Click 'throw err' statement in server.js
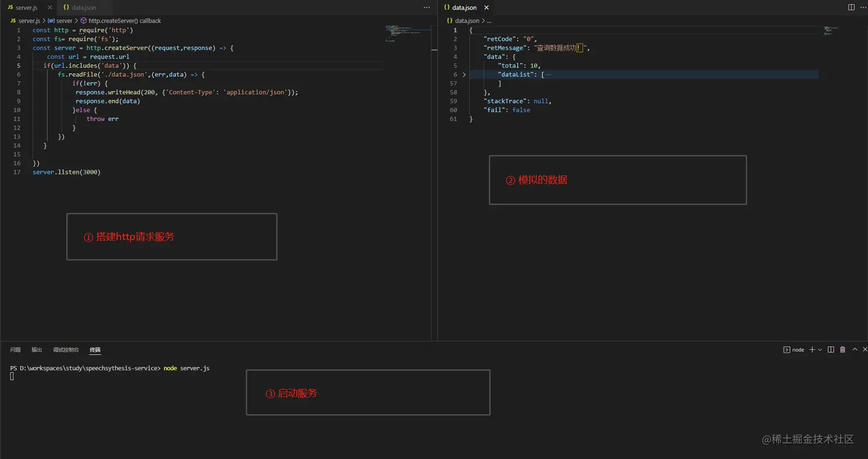Screen dimensions: 868x459 pos(102,119)
